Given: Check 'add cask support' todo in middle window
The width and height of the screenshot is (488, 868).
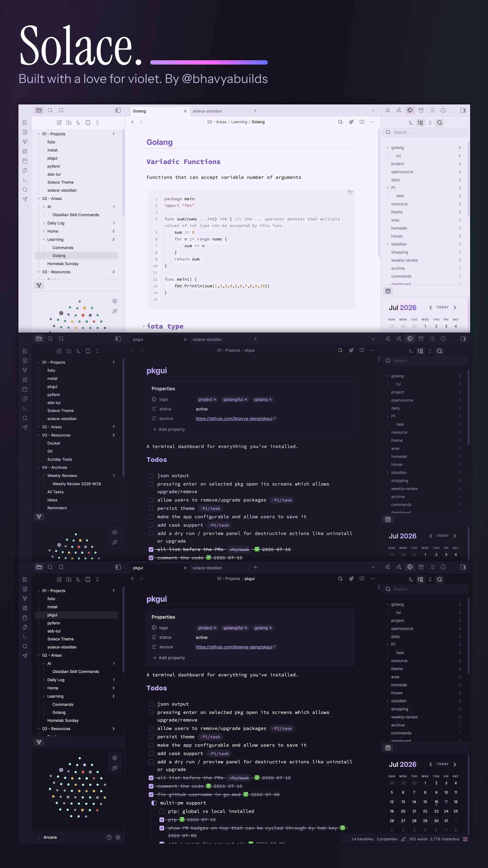Looking at the screenshot, I should pos(151,525).
